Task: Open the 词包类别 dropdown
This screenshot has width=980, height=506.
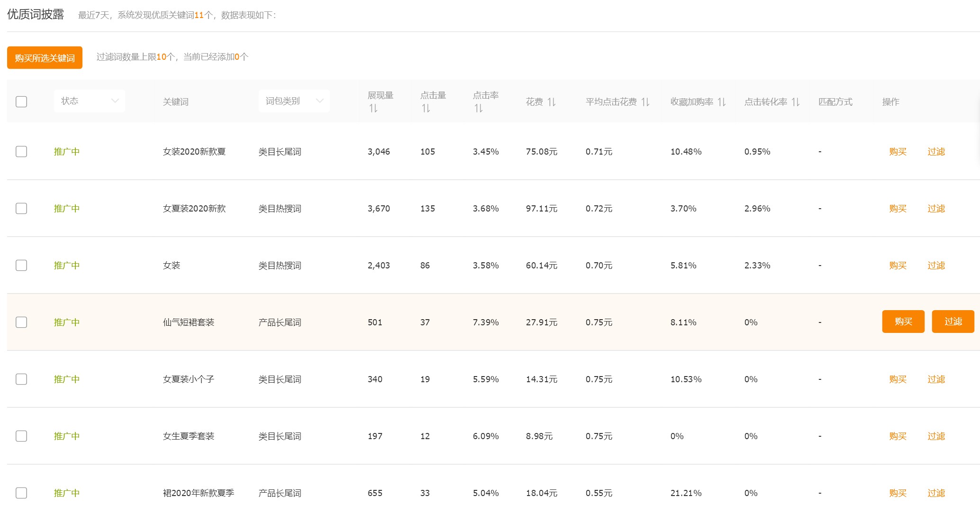Action: 294,101
